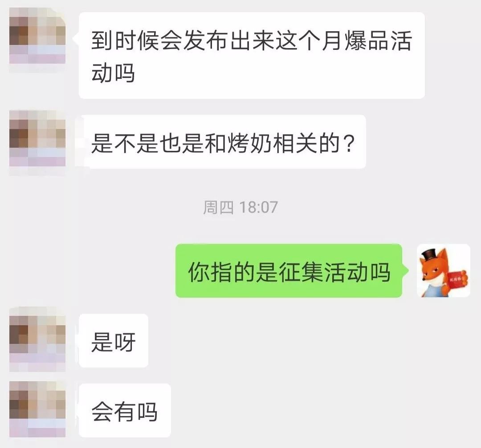Click the question mark ending 相关的 message
This screenshot has height=448, width=481.
[348, 143]
